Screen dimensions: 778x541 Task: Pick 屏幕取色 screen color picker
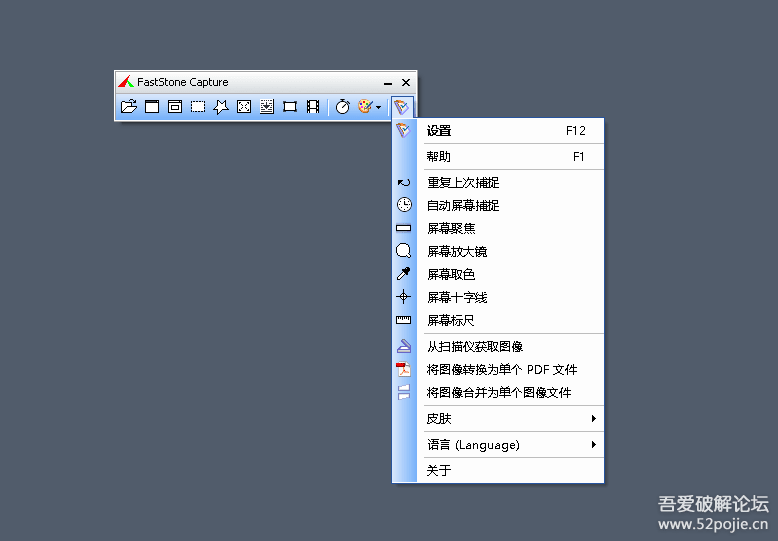click(498, 274)
